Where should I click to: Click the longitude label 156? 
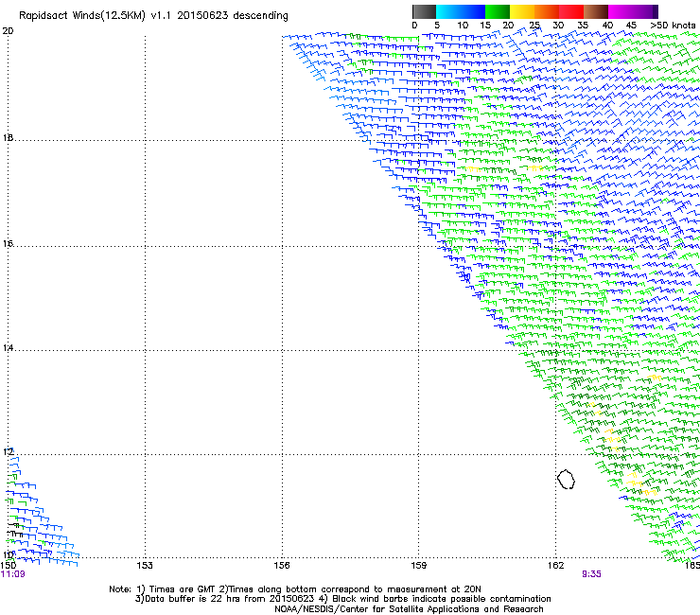(x=282, y=566)
